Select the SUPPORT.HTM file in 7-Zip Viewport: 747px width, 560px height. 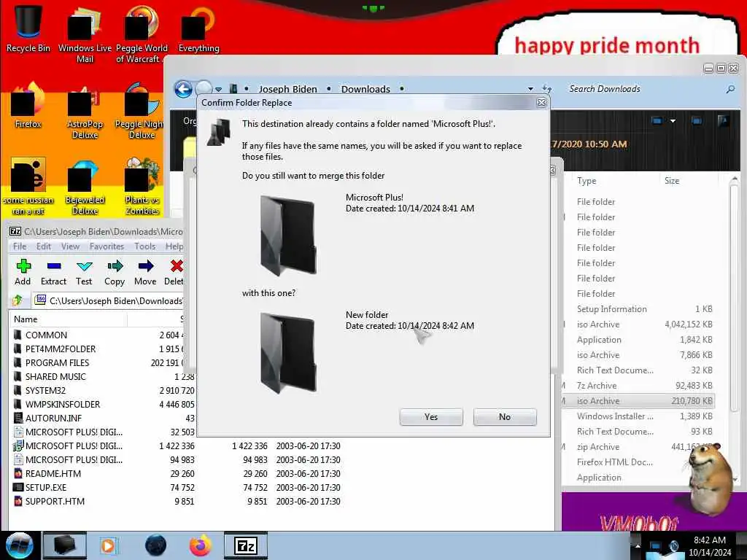55,502
